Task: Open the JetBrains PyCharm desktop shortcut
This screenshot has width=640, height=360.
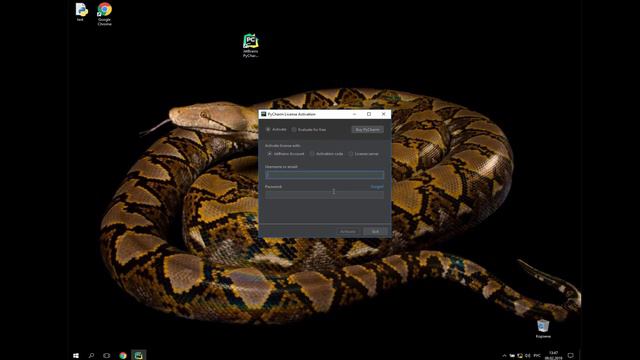Action: [251, 45]
